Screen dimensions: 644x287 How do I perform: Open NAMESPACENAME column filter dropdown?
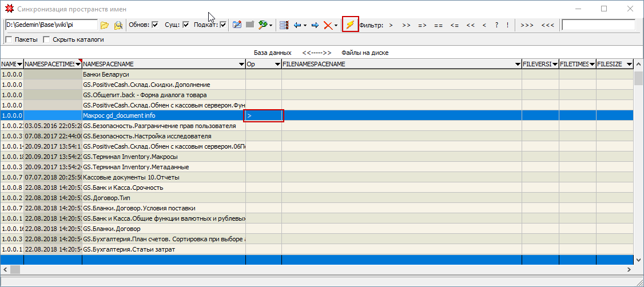241,65
